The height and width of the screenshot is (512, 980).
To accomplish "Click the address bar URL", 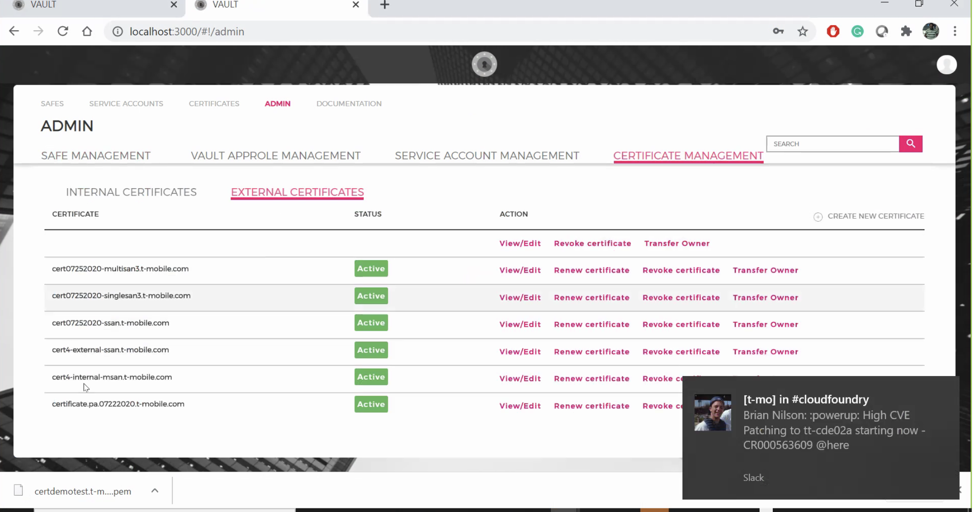I will coord(187,31).
